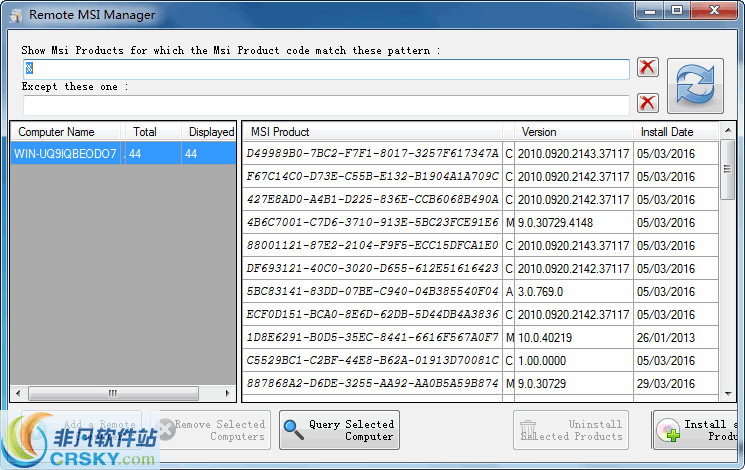This screenshot has height=470, width=745.
Task: Click Displayed cell showing 44
Action: [x=209, y=153]
